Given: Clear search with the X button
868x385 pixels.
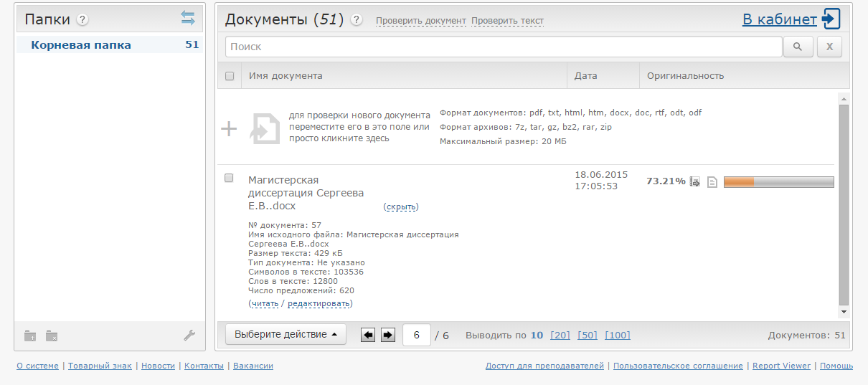Looking at the screenshot, I should [830, 47].
